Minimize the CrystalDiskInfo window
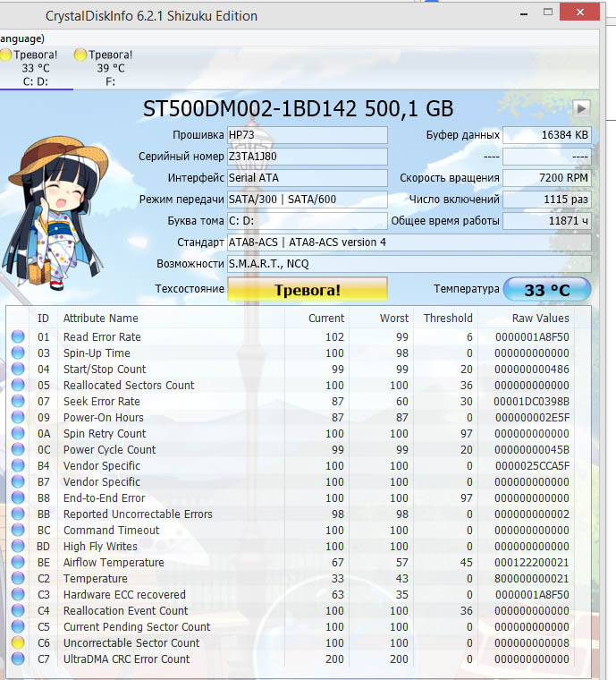Image resolution: width=616 pixels, height=680 pixels. pyautogui.click(x=524, y=13)
